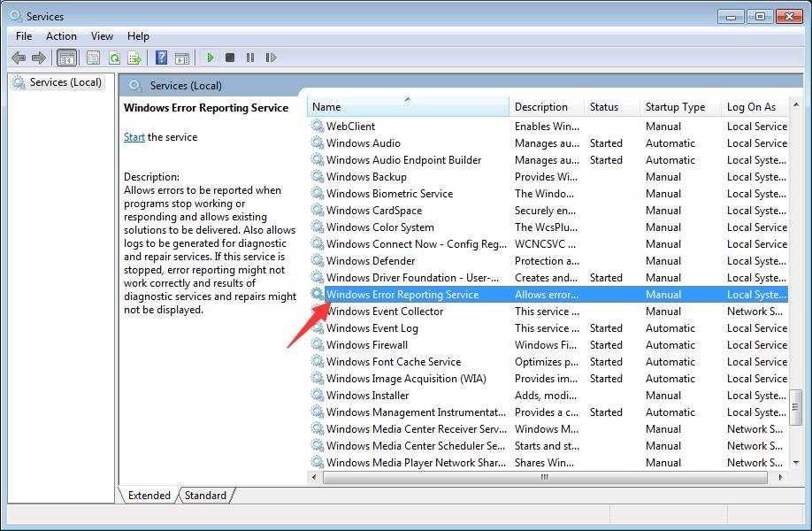Toggle the Show/Hide Console Tree icon
The height and width of the screenshot is (531, 812).
tap(67, 58)
